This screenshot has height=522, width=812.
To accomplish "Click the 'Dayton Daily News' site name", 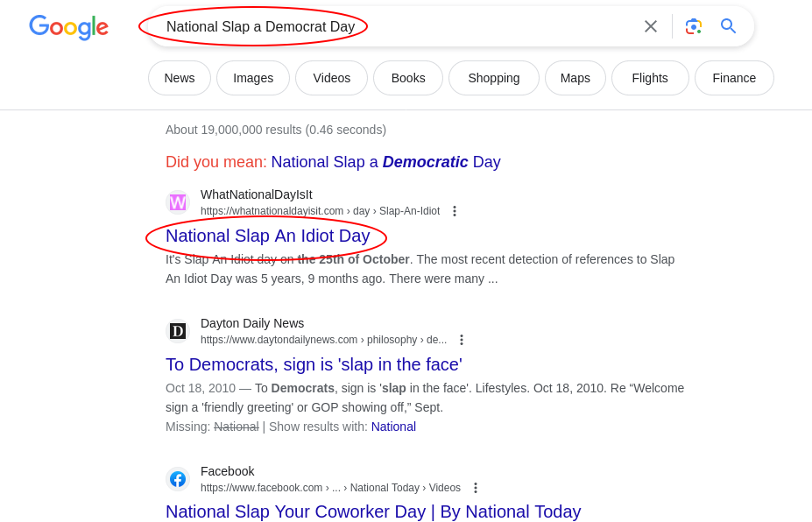I will tap(252, 324).
